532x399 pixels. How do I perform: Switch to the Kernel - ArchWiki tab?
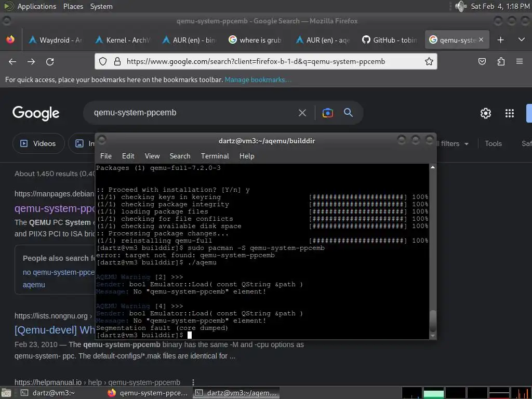[123, 39]
